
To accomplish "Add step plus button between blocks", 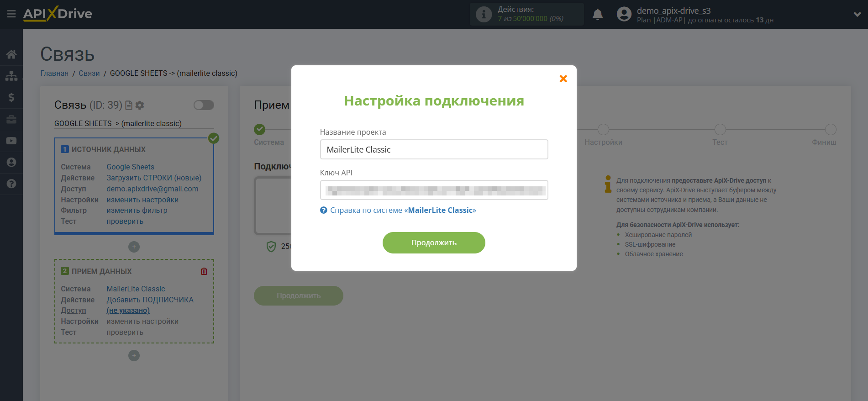I will [x=134, y=247].
